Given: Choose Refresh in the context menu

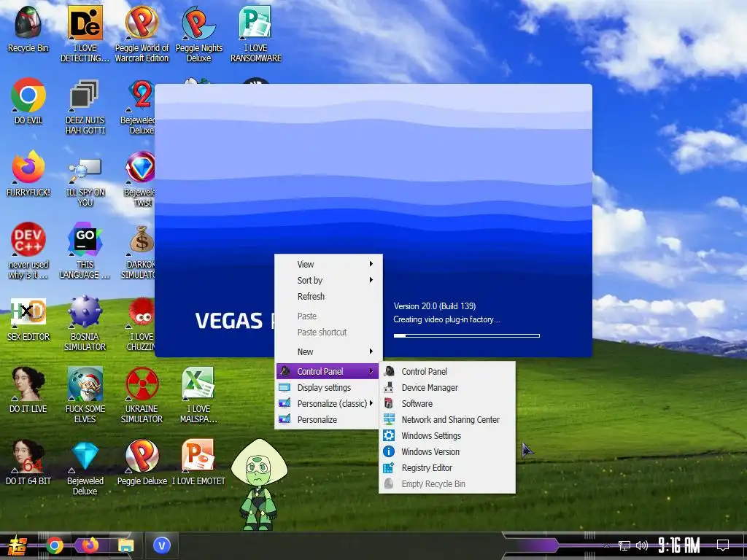Looking at the screenshot, I should 329,297.
